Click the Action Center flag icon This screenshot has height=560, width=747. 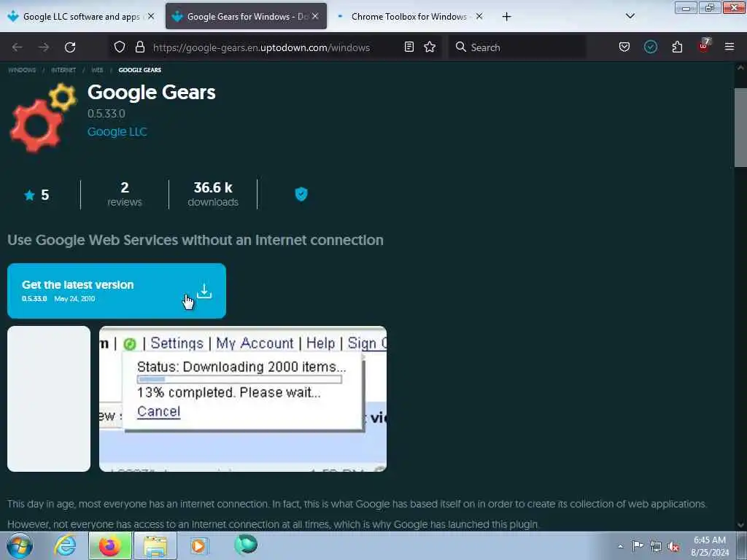tap(638, 545)
